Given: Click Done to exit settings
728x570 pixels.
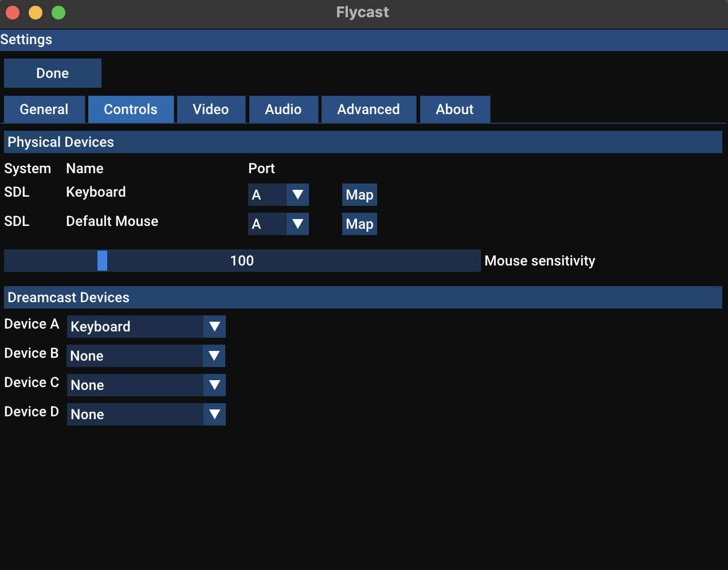Looking at the screenshot, I should (x=52, y=73).
